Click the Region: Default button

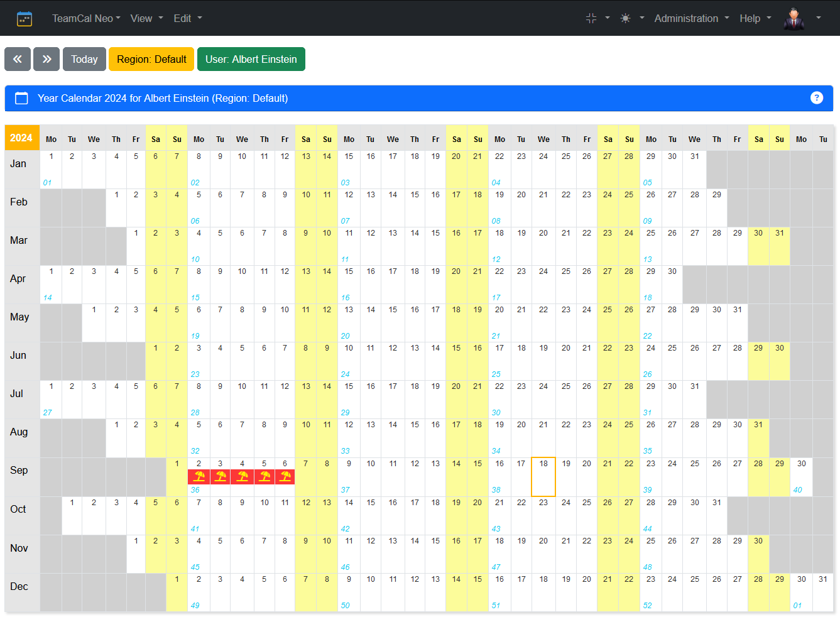(151, 59)
